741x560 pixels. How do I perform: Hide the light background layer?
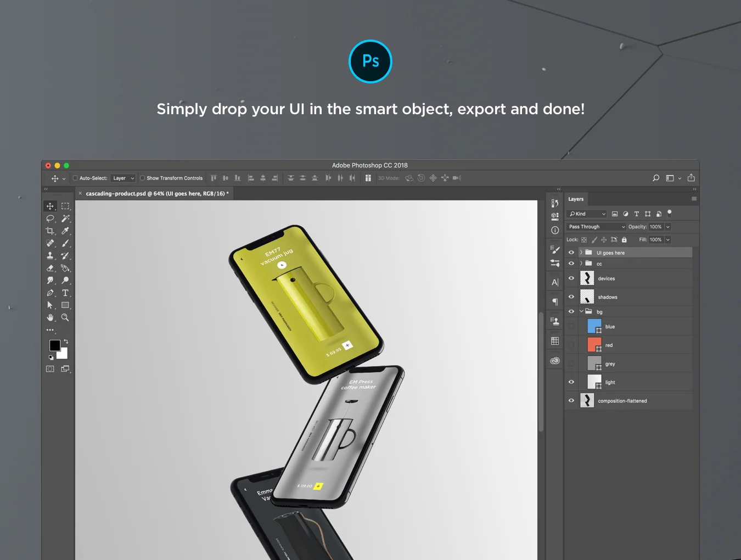(571, 382)
